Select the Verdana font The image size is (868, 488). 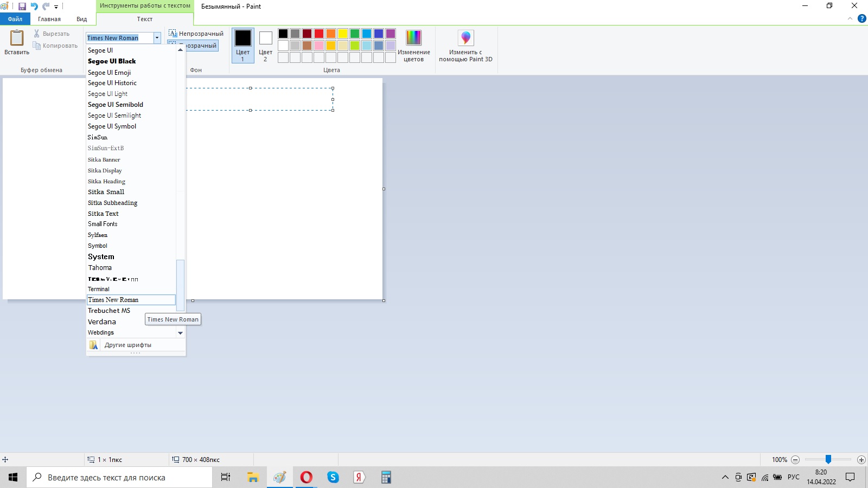click(131, 322)
